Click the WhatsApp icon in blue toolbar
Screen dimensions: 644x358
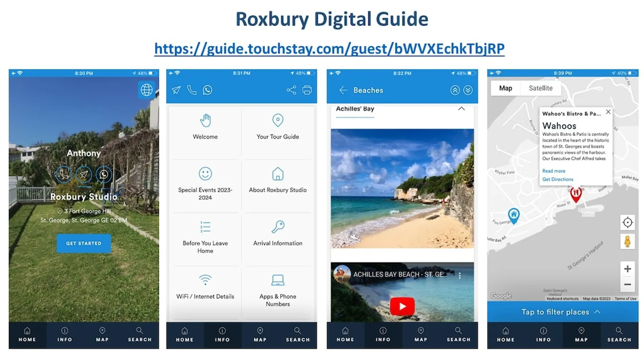coord(208,90)
